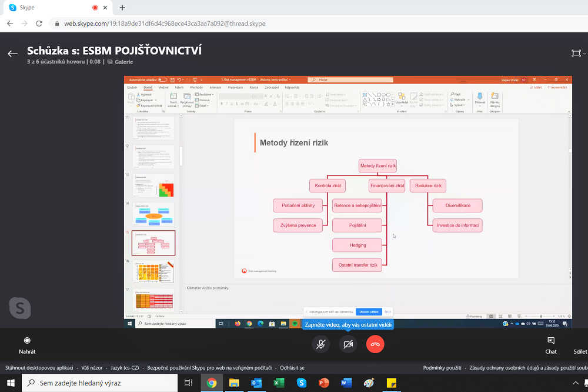This screenshot has height=392, width=588.
Task: Click Recyklovat snímky icon
Action: (x=187, y=100)
